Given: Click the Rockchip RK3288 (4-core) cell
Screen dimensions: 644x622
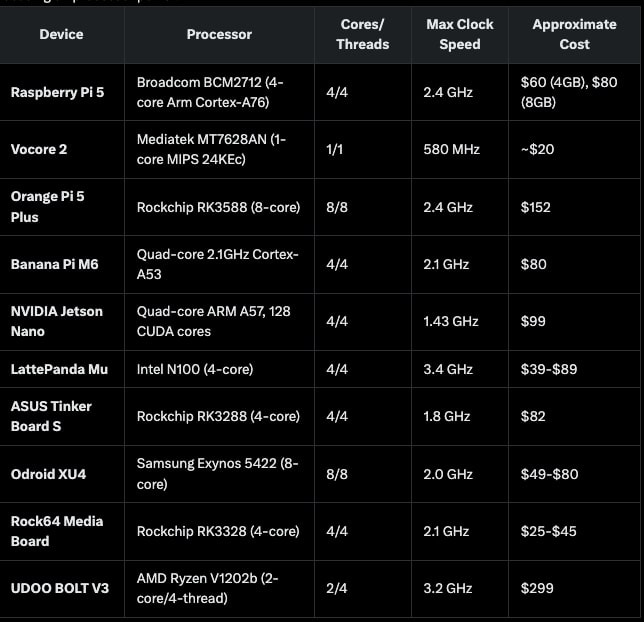Looking at the screenshot, I should [218, 417].
